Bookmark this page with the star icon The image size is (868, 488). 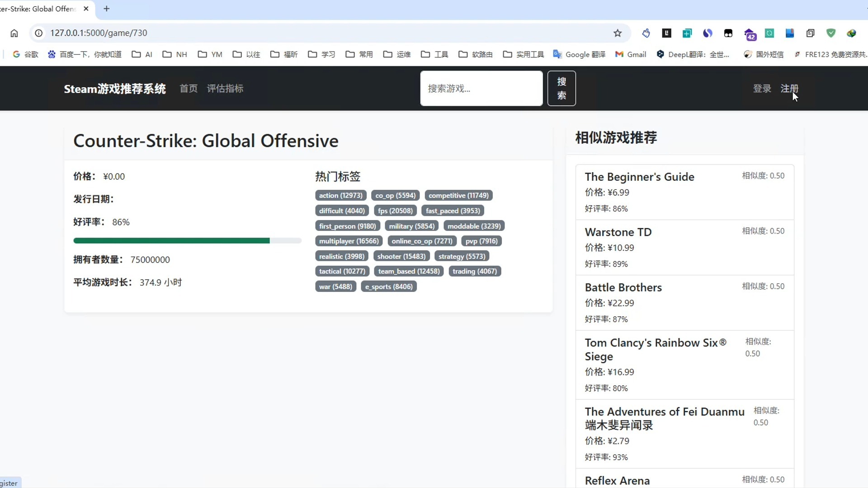[x=618, y=33]
